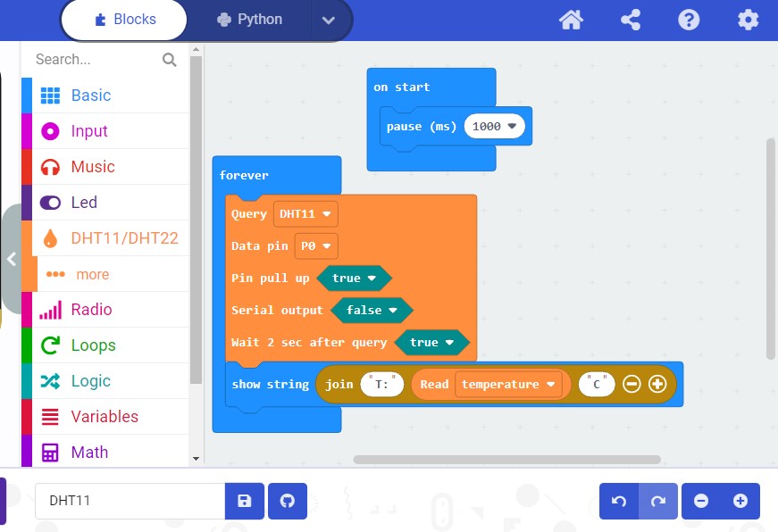Open the Settings gear icon
This screenshot has width=778, height=532.
tap(748, 21)
